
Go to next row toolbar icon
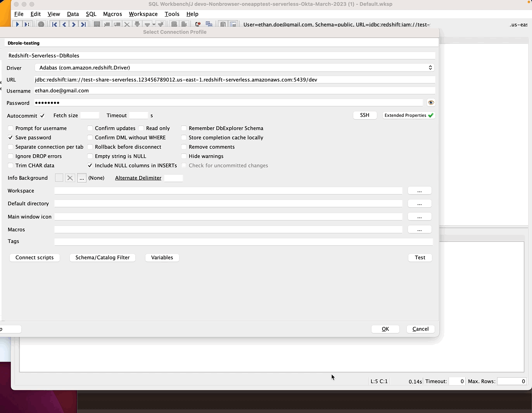tap(74, 24)
